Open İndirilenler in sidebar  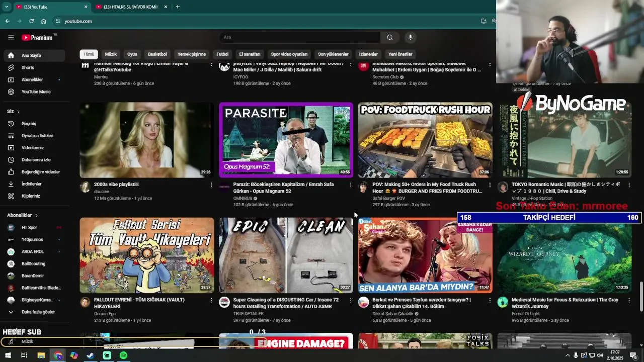[x=35, y=184]
